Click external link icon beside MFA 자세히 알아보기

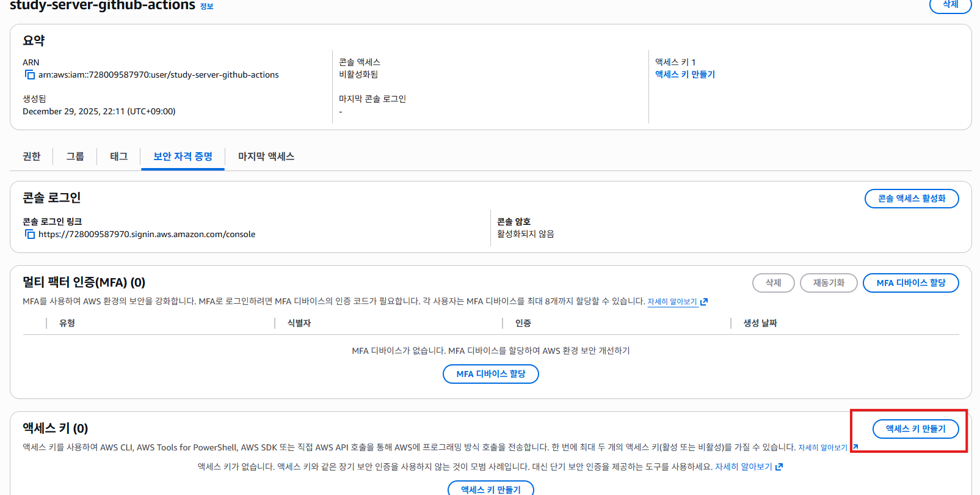click(704, 302)
